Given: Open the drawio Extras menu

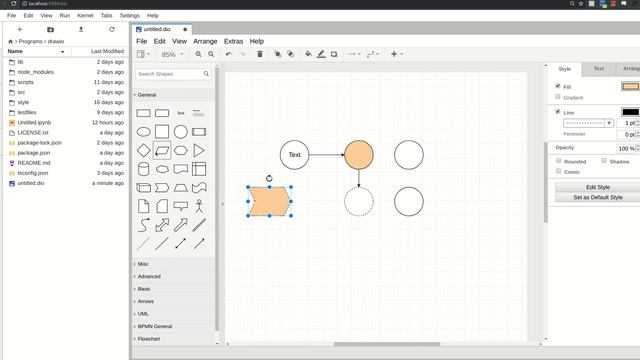Looking at the screenshot, I should (233, 41).
